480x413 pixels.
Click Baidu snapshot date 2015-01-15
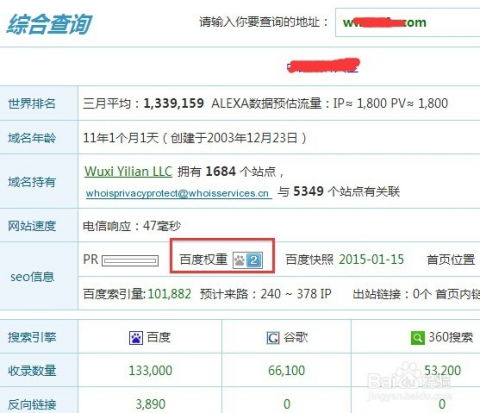[371, 259]
